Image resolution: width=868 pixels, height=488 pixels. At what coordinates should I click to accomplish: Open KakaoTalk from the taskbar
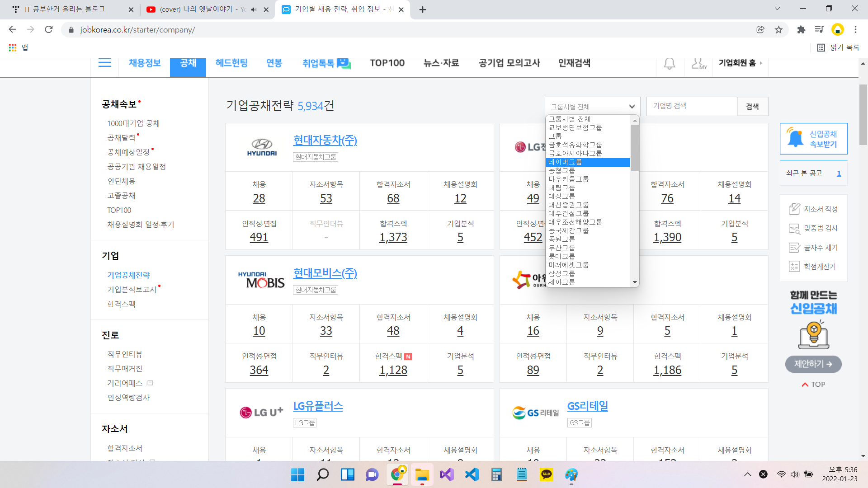(546, 474)
